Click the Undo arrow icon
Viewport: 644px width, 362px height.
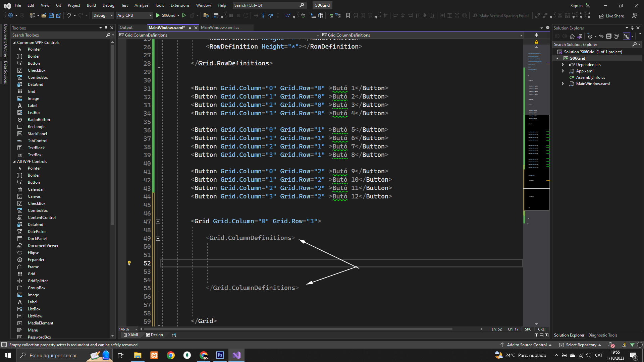point(68,15)
